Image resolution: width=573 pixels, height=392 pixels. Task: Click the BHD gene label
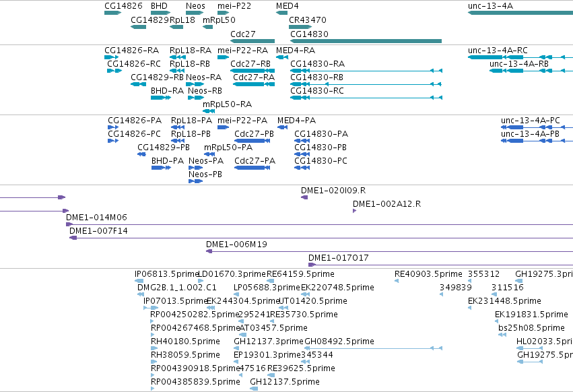click(159, 6)
